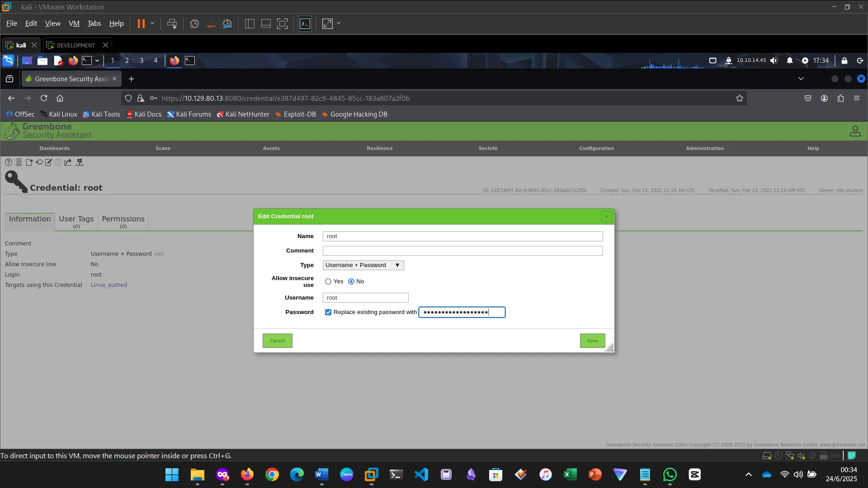Open the Linux_authed target link
868x488 pixels.
[108, 285]
